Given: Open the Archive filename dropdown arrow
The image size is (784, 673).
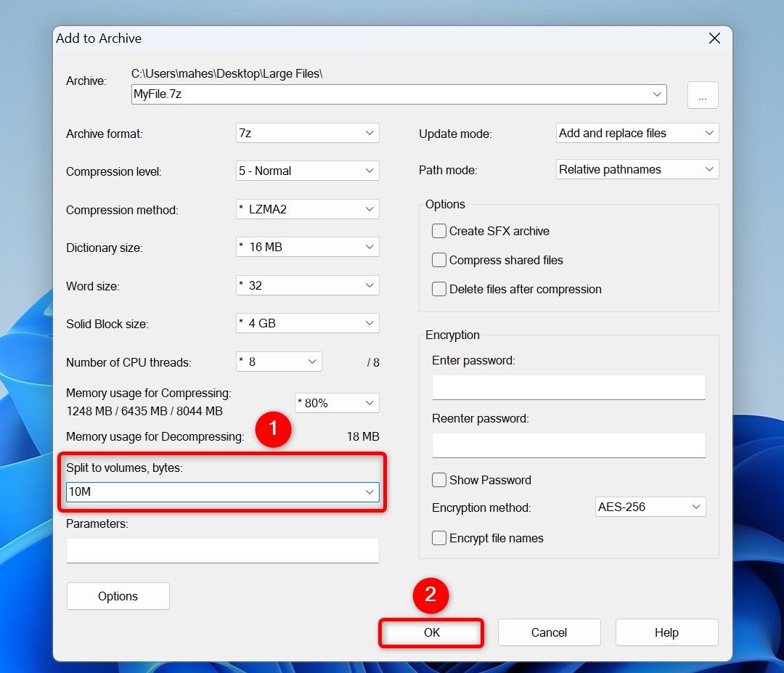Looking at the screenshot, I should pos(657,94).
